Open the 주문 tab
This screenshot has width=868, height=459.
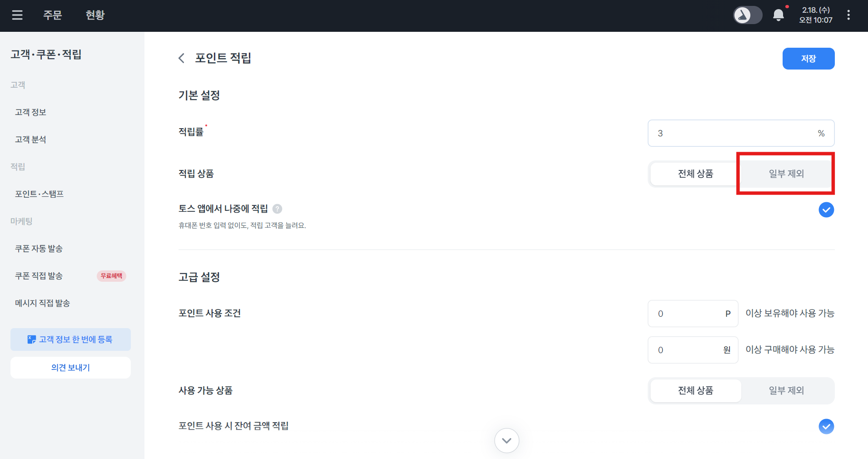click(x=53, y=15)
